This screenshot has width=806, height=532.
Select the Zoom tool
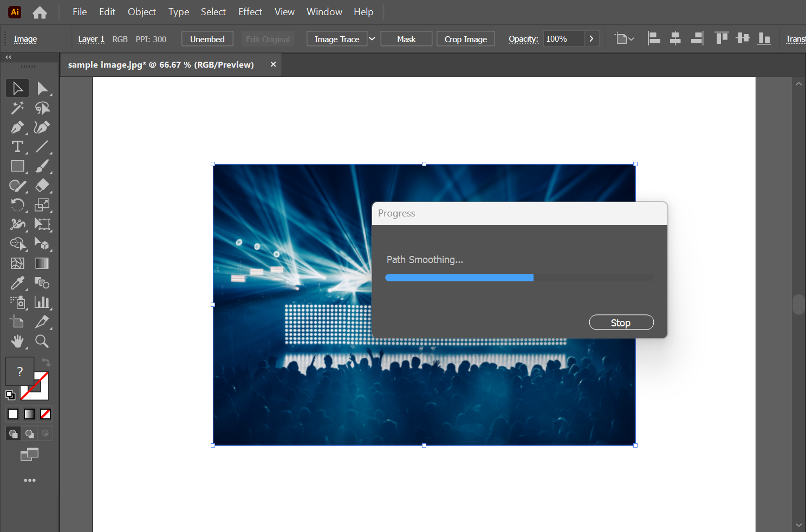[42, 341]
